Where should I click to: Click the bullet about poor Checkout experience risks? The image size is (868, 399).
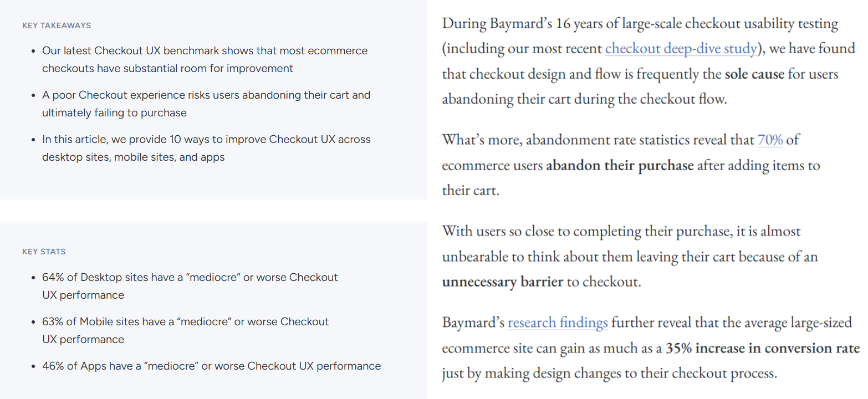[x=206, y=104]
